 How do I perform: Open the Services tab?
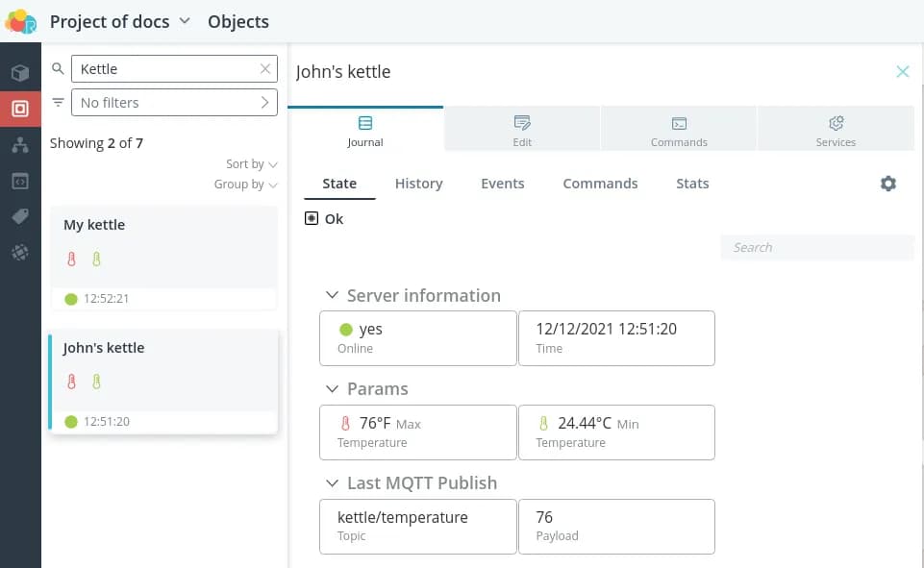coord(835,131)
